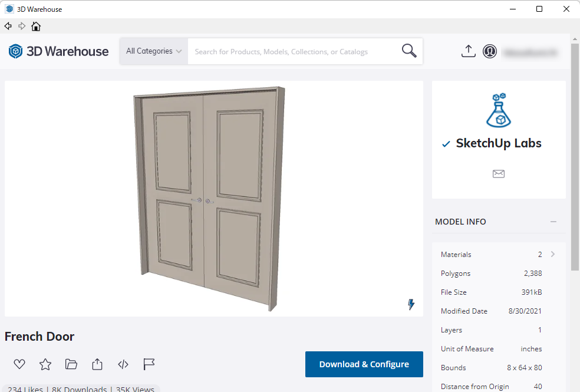Image resolution: width=580 pixels, height=392 pixels.
Task: Click the share model icon
Action: (97, 364)
